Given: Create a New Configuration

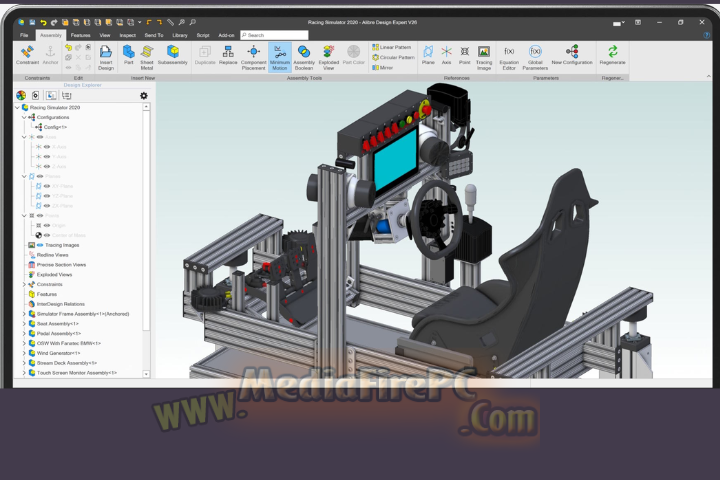Looking at the screenshot, I should click(572, 55).
